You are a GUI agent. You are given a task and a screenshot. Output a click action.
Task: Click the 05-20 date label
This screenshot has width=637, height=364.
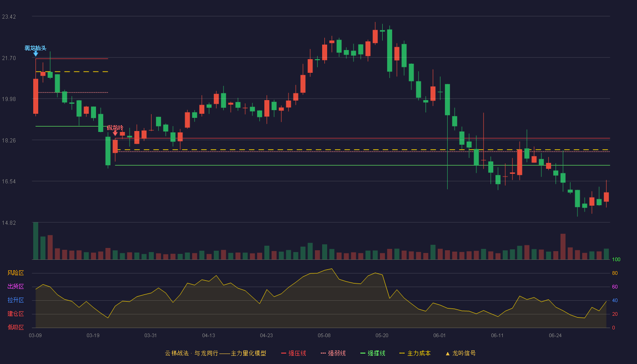pos(382,335)
